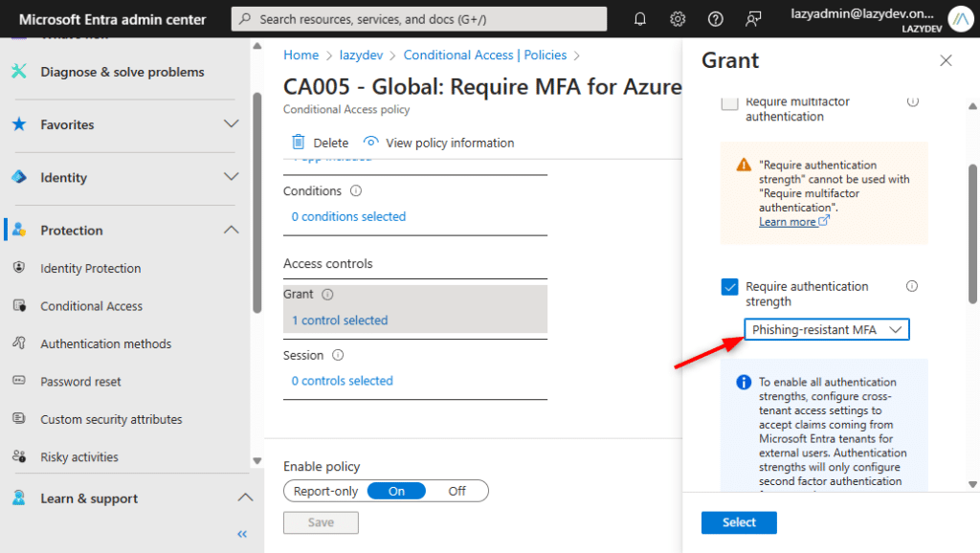The width and height of the screenshot is (980, 553).
Task: Navigate to Conditional Access | Policies breadcrumb
Action: (x=484, y=55)
